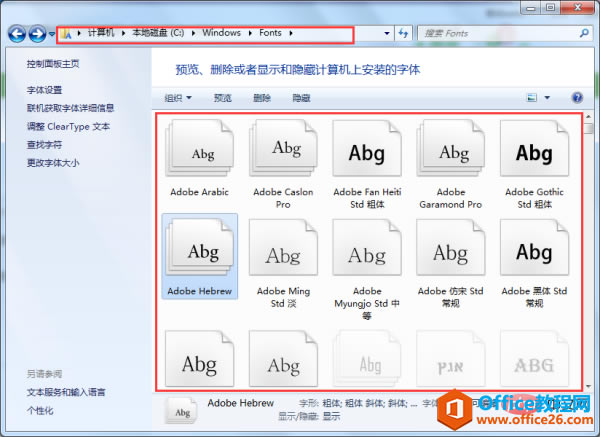Image resolution: width=600 pixels, height=437 pixels.
Task: Select the Adobe Fan Heiti Std font icon
Action: pyautogui.click(x=367, y=148)
